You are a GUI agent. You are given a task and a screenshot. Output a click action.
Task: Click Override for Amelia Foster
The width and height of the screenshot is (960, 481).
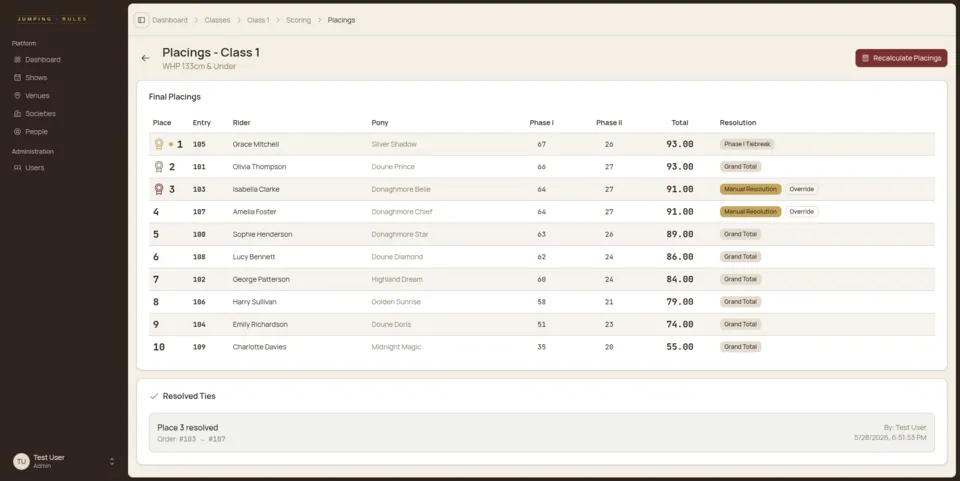[x=801, y=212]
